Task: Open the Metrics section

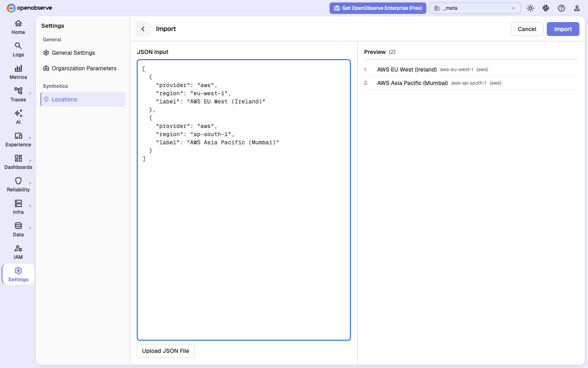Action: coord(18,72)
